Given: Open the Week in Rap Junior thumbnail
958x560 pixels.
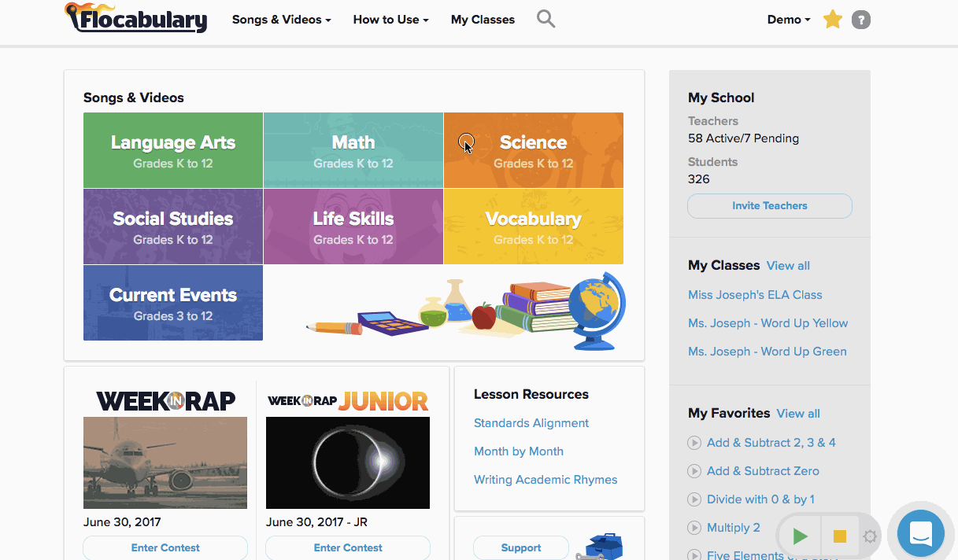Looking at the screenshot, I should pos(348,462).
